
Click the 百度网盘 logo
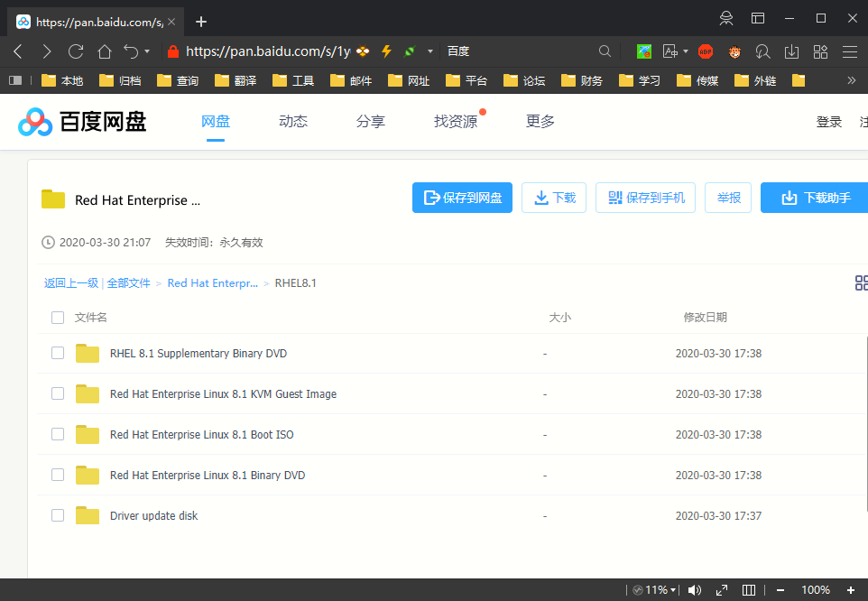point(82,122)
